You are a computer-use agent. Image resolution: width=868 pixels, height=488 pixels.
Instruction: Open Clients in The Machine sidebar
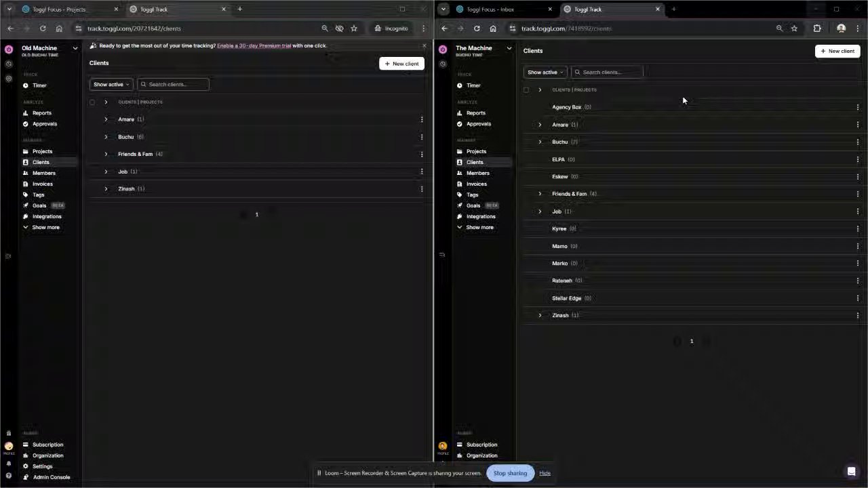(475, 162)
